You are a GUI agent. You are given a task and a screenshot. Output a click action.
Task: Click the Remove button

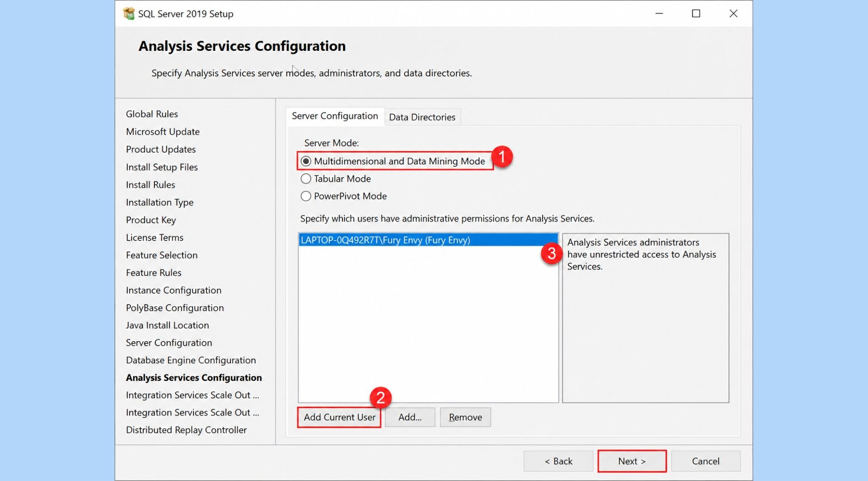[465, 417]
